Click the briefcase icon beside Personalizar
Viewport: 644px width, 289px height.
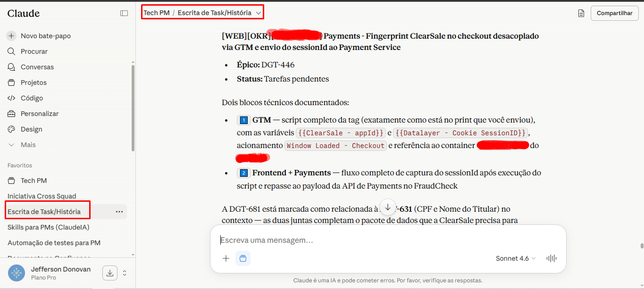(11, 114)
